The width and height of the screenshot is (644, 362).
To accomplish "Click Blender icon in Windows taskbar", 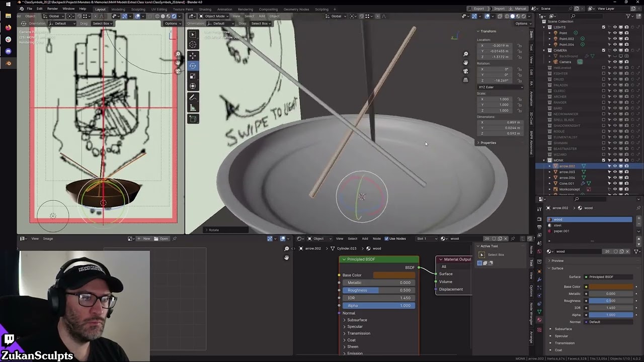I will (8, 63).
